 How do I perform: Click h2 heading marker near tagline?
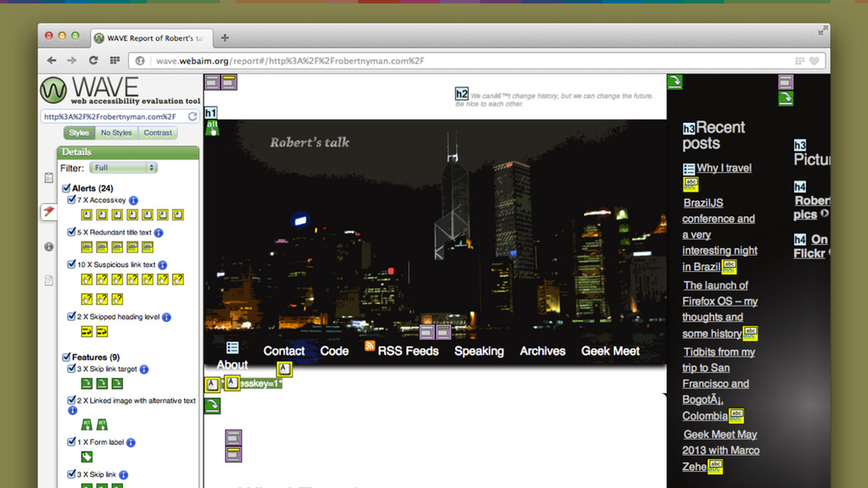tap(462, 93)
